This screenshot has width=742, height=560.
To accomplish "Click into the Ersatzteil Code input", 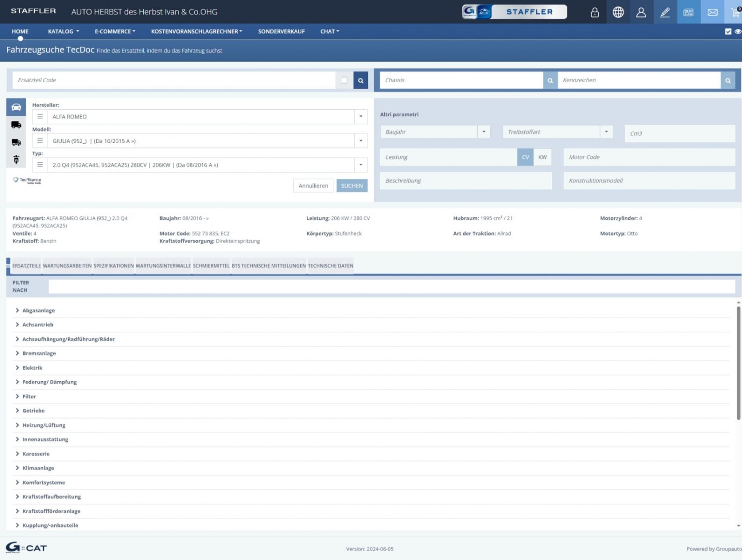I will pyautogui.click(x=174, y=80).
